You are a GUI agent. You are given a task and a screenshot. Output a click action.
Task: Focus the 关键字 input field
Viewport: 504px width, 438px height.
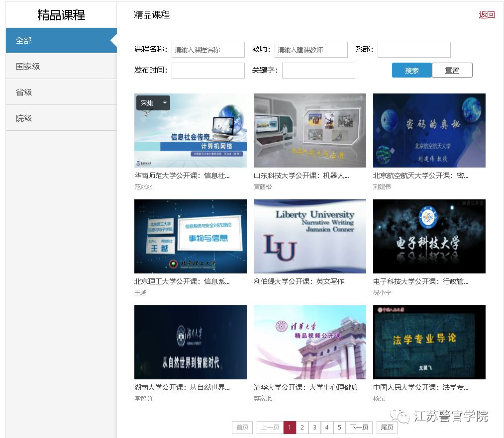pos(318,70)
